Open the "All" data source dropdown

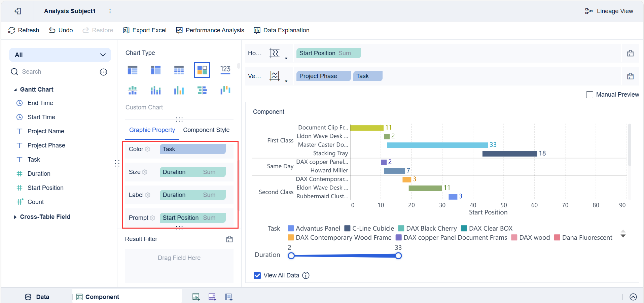103,55
